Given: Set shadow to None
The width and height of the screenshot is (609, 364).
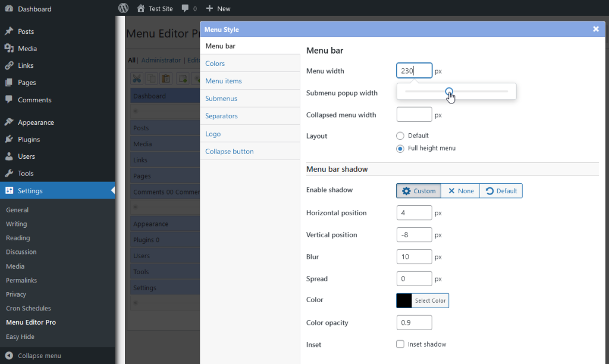Looking at the screenshot, I should 460,190.
